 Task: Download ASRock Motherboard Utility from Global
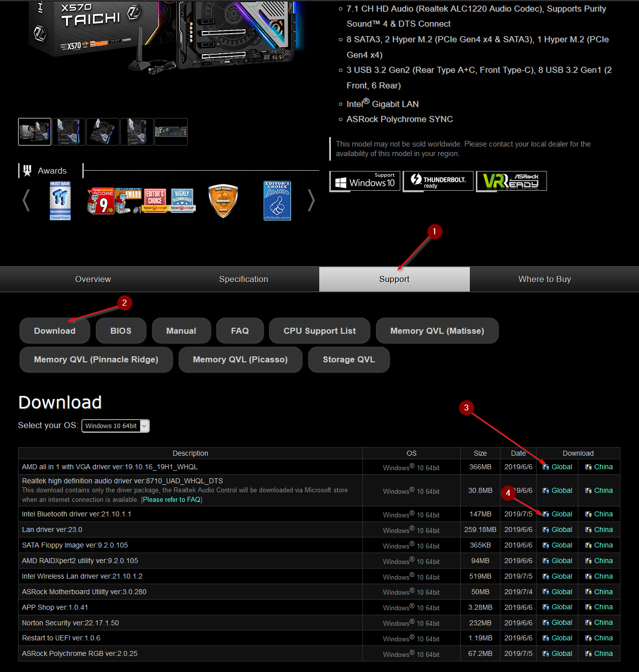(562, 592)
